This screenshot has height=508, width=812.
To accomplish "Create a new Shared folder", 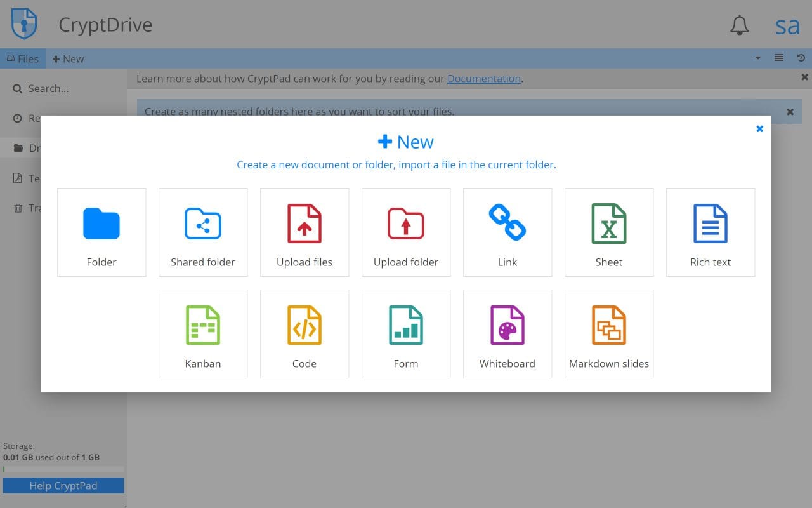I will [203, 232].
